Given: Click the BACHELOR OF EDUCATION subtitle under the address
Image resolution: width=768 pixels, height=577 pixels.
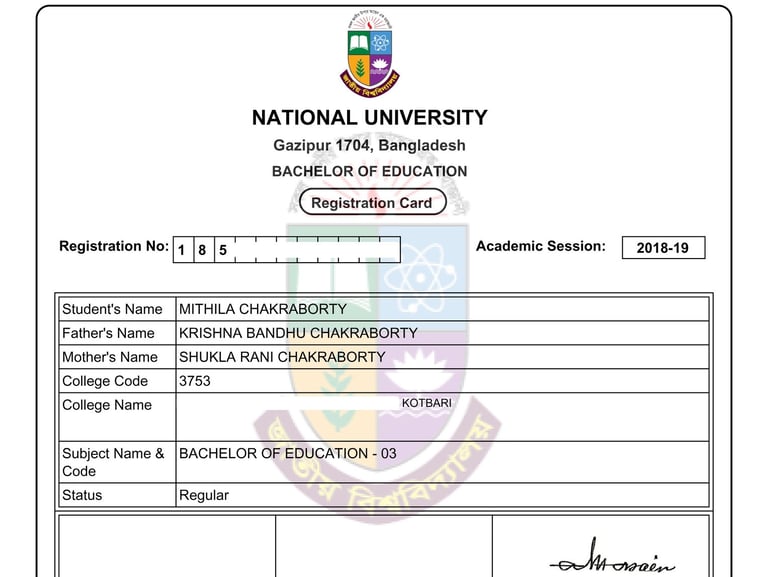Looking at the screenshot, I should click(370, 171).
